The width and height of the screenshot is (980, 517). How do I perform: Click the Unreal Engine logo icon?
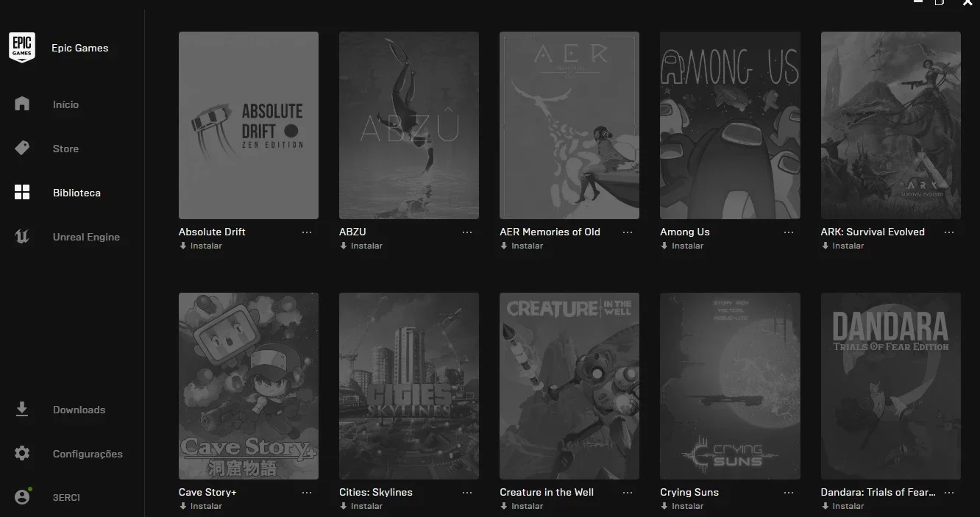(x=22, y=237)
